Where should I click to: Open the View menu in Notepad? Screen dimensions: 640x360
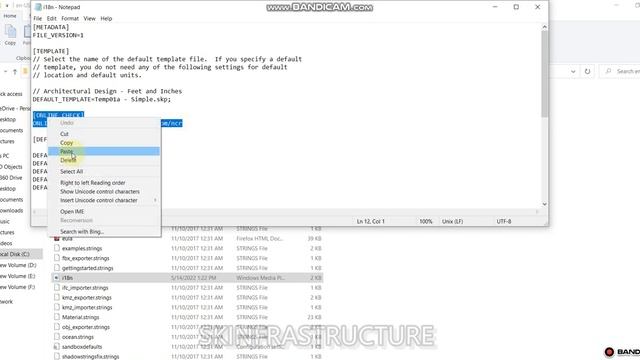[x=89, y=18]
